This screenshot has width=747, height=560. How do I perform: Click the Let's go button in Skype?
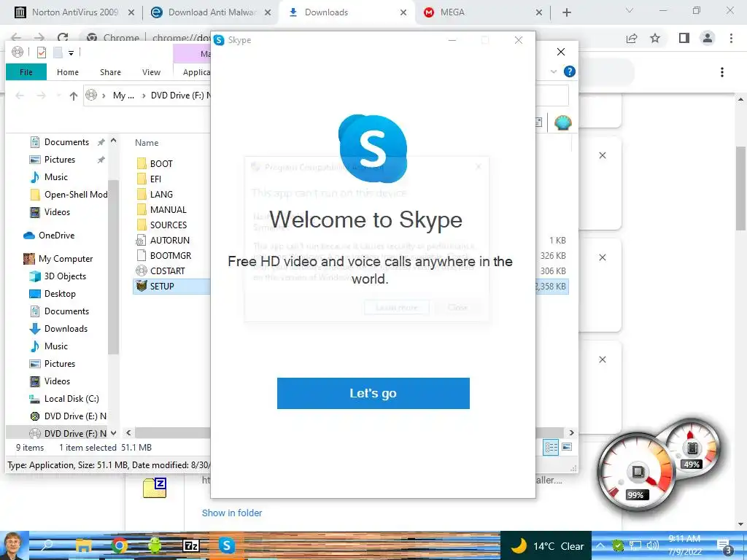(x=373, y=393)
